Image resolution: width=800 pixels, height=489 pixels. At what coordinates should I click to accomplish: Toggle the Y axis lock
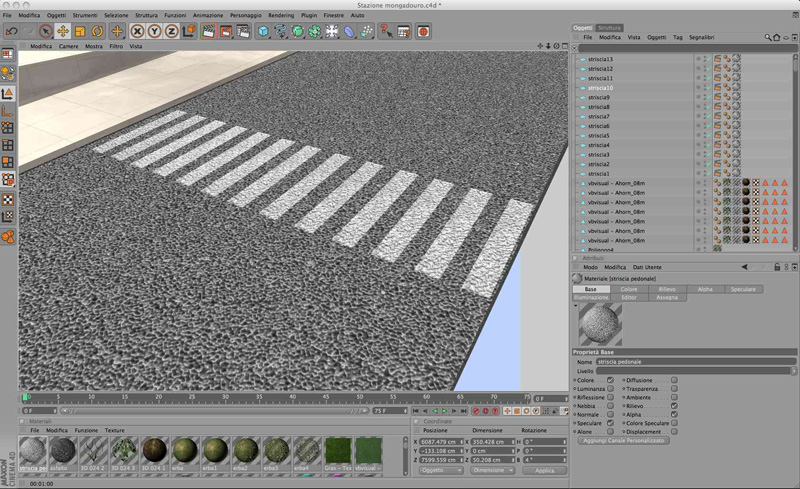154,32
